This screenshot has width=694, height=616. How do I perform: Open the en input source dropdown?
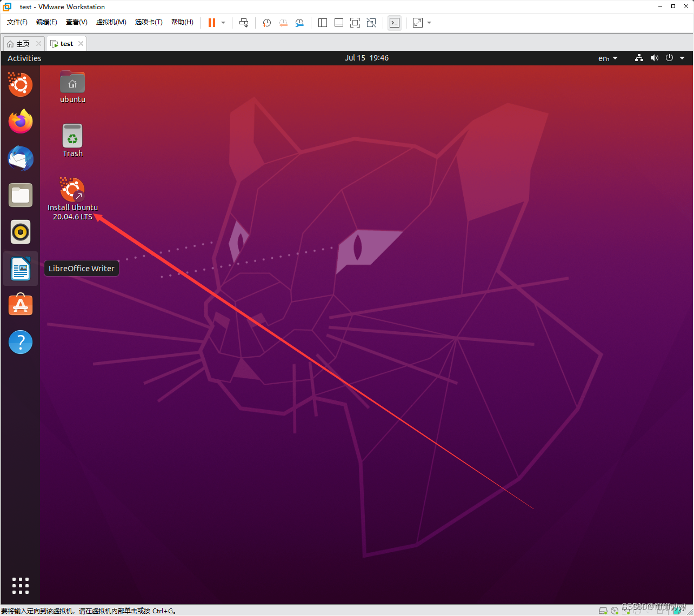[608, 58]
